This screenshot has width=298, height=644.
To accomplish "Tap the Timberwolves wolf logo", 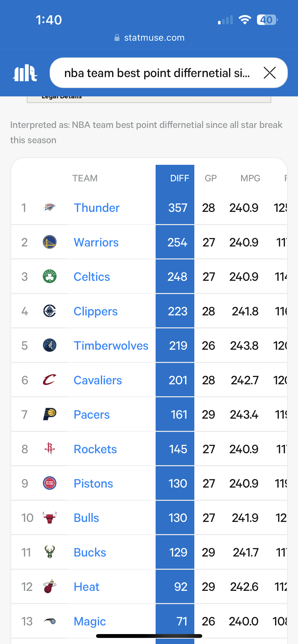I will pos(50,345).
